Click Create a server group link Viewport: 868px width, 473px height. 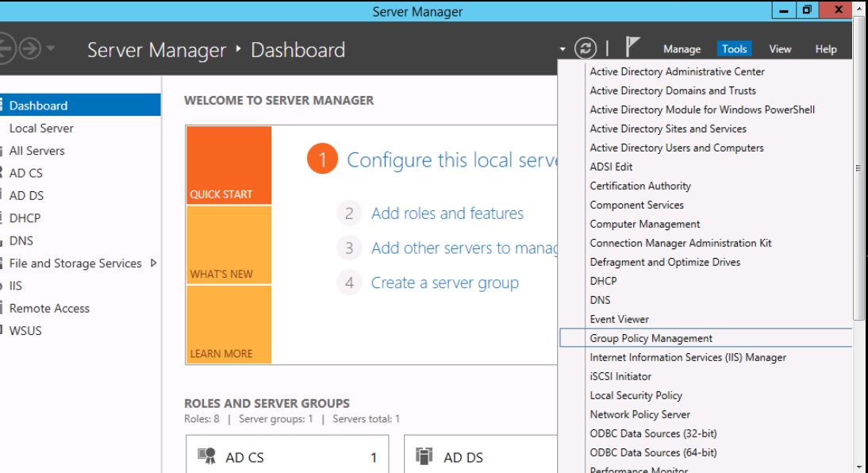pos(445,283)
